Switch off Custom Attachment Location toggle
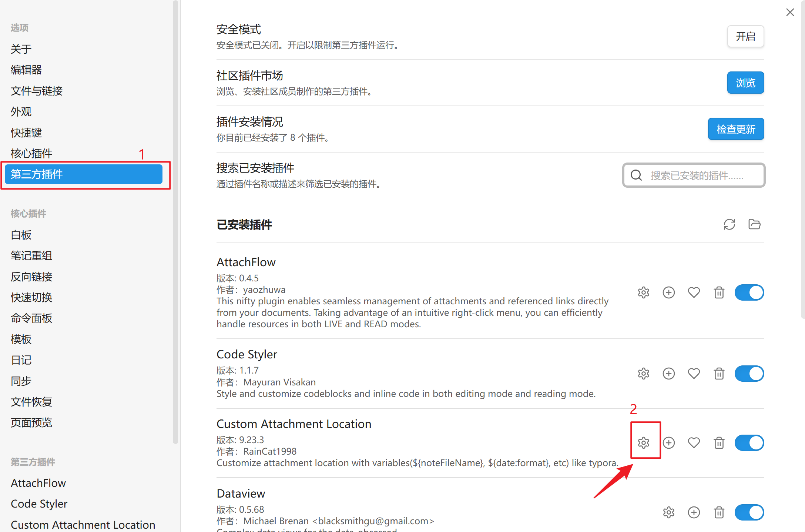Viewport: 805px width, 532px height. tap(749, 442)
